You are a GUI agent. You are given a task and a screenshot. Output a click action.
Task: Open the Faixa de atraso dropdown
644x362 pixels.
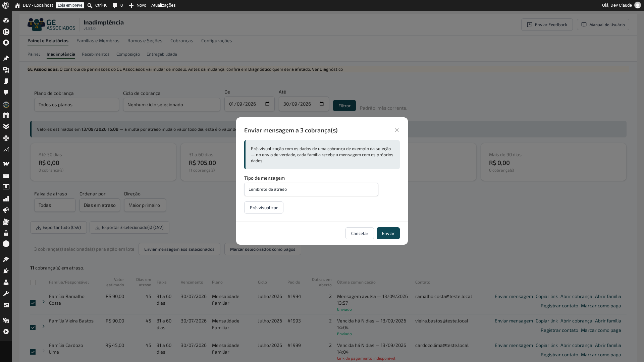[x=55, y=205]
